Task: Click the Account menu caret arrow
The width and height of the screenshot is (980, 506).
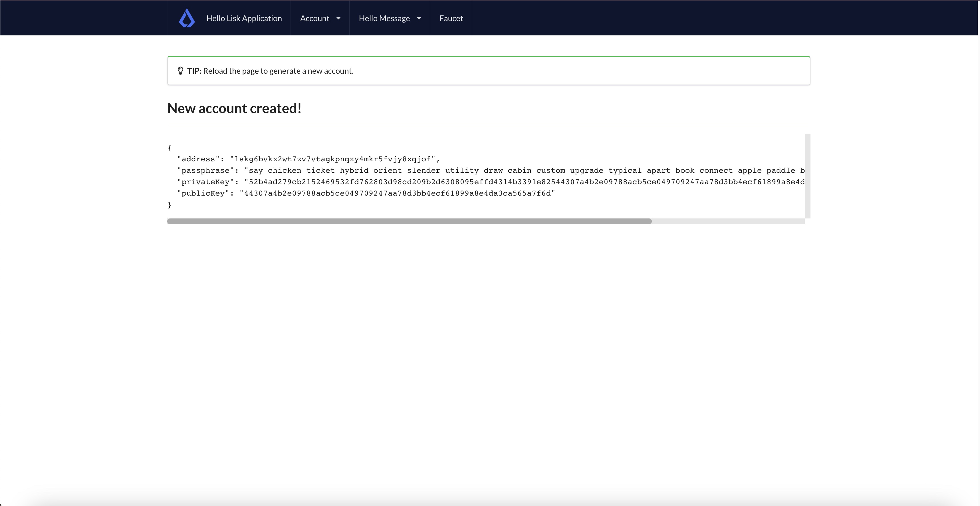Action: pos(338,18)
